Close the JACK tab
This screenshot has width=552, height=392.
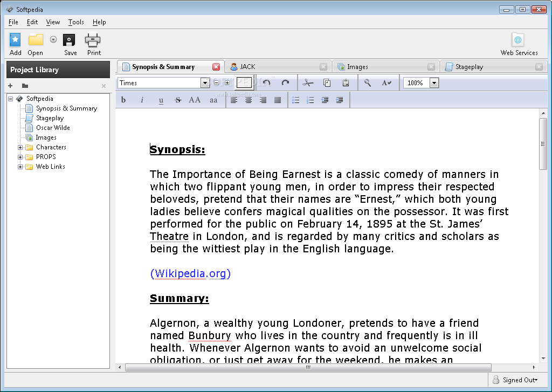pos(323,67)
